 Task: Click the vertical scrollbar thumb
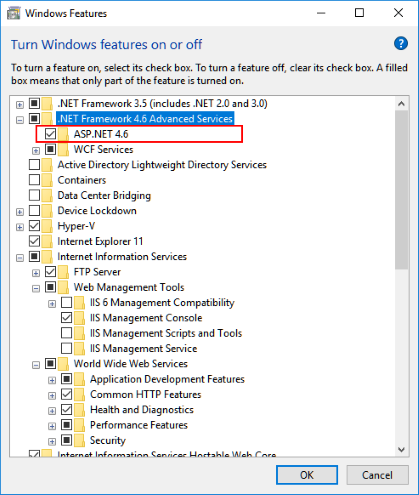tap(401, 190)
